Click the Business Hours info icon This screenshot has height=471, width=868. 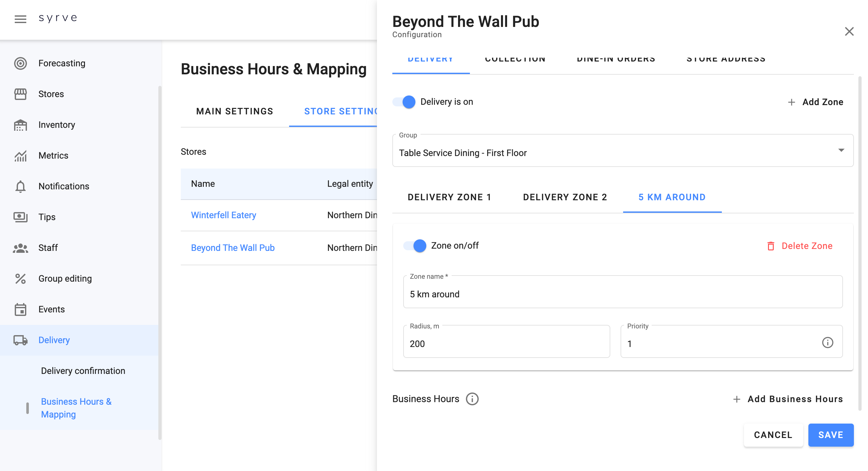click(x=472, y=399)
